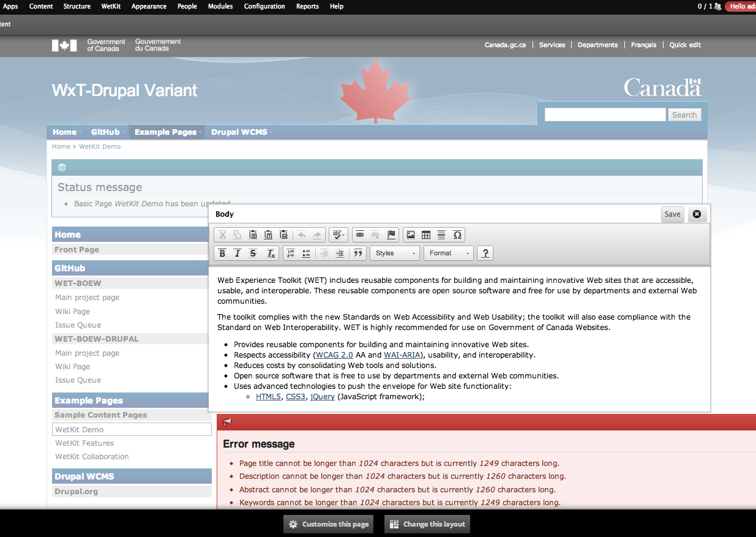Click the Undo arrow icon
The width and height of the screenshot is (756, 537).
point(302,235)
